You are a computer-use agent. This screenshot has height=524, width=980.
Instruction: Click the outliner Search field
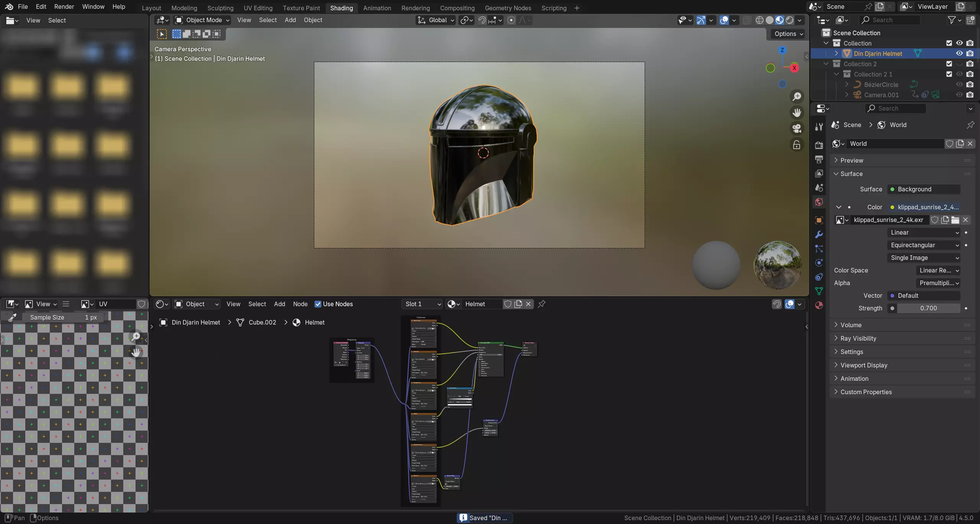[x=889, y=20]
